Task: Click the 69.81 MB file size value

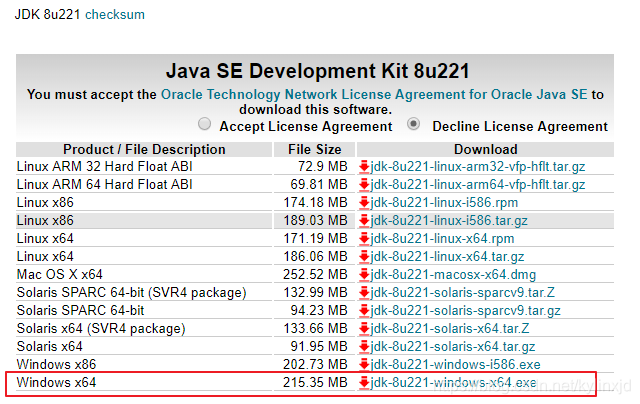Action: tap(319, 185)
